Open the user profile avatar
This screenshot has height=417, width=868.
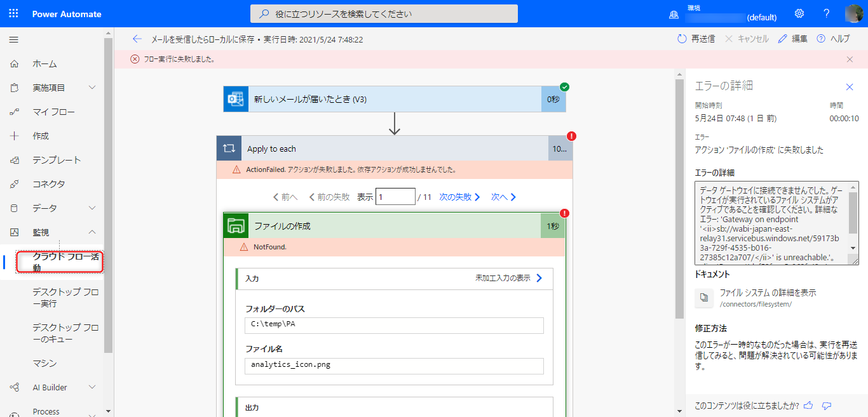coord(853,13)
